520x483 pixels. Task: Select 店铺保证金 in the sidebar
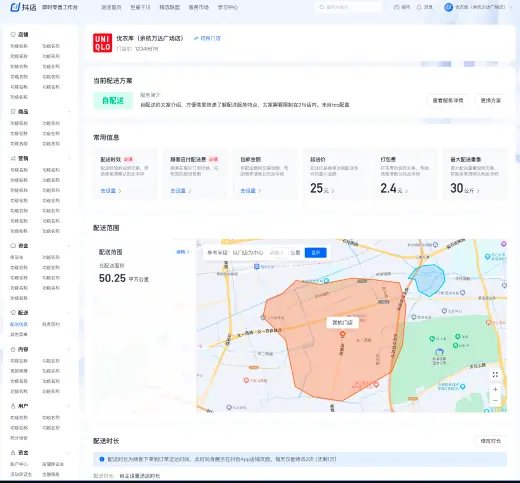[53, 464]
